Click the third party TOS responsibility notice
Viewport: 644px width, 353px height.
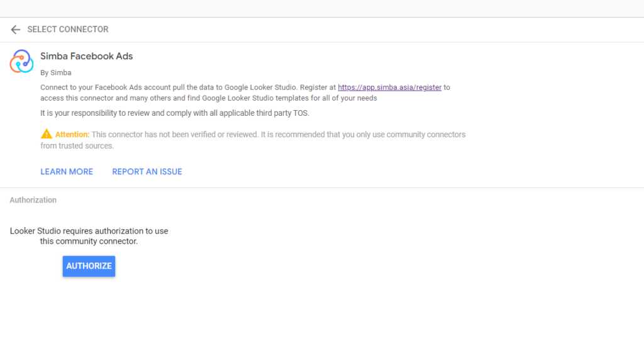tap(175, 113)
